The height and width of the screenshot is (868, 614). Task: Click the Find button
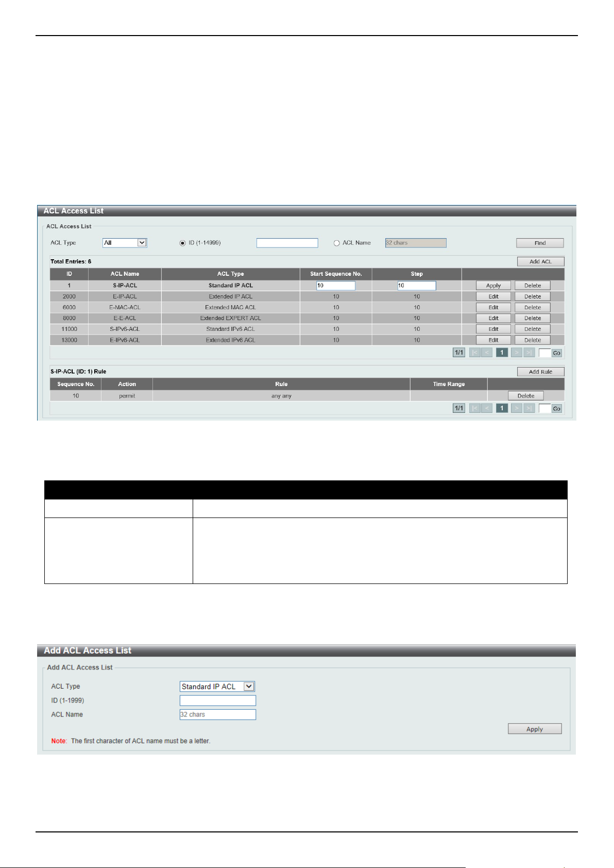point(540,243)
